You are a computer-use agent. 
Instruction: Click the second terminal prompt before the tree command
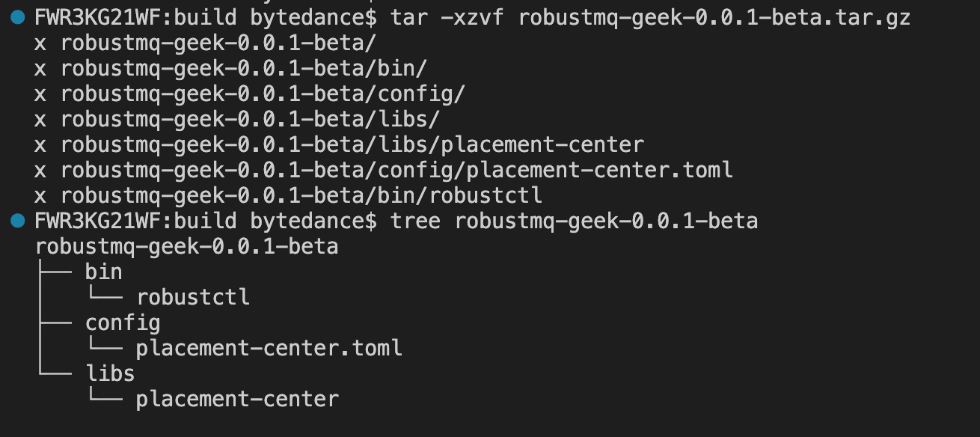[205, 221]
